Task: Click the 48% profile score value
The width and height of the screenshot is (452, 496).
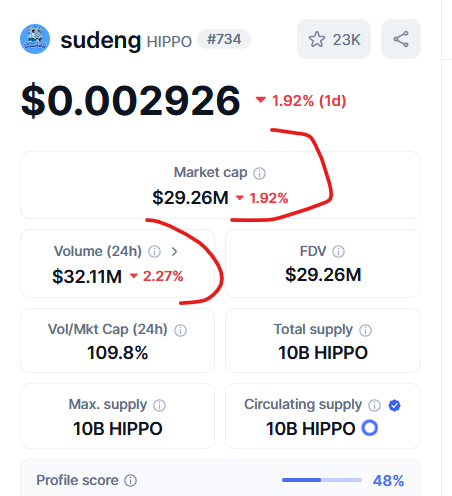Action: pos(388,481)
